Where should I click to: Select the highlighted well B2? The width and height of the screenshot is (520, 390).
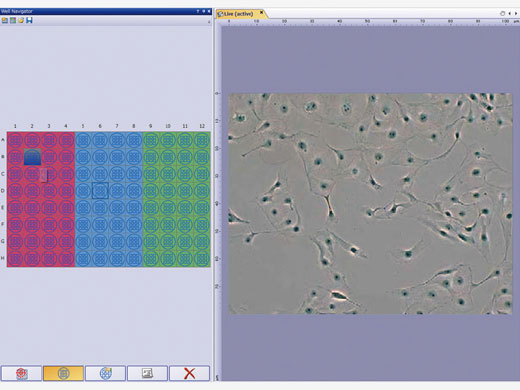click(x=32, y=157)
